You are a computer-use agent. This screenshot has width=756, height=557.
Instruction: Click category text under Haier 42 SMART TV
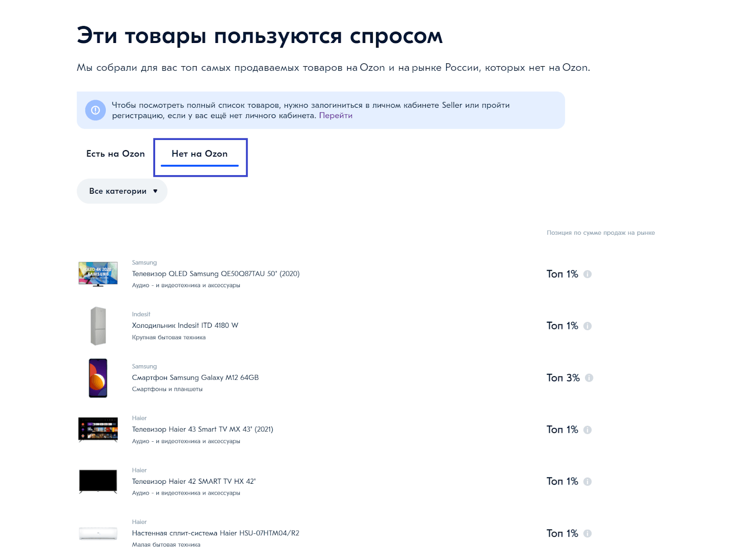click(x=186, y=493)
